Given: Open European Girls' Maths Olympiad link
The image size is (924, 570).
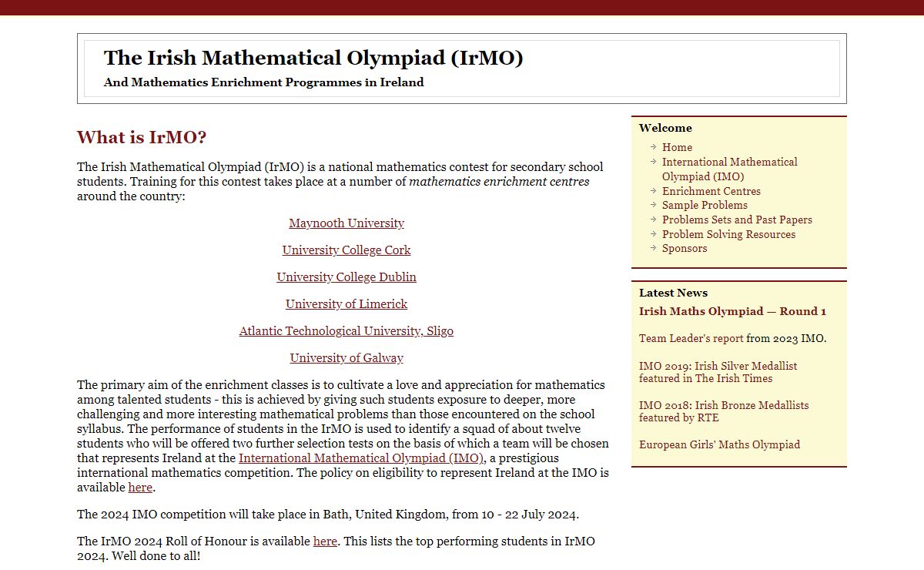Looking at the screenshot, I should tap(719, 444).
